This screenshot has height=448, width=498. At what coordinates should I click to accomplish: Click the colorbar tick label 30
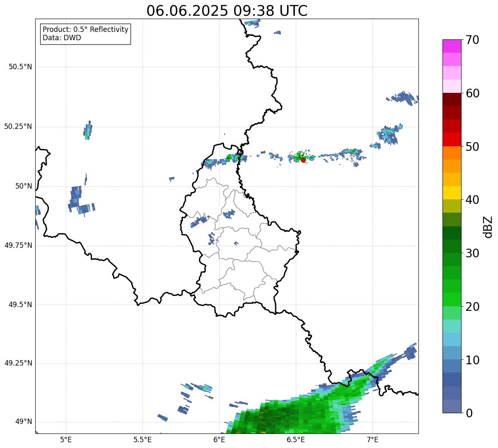point(473,253)
